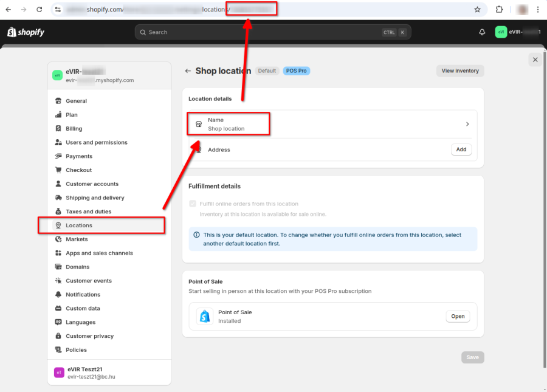Open the browser extensions puzzle icon

pyautogui.click(x=499, y=9)
